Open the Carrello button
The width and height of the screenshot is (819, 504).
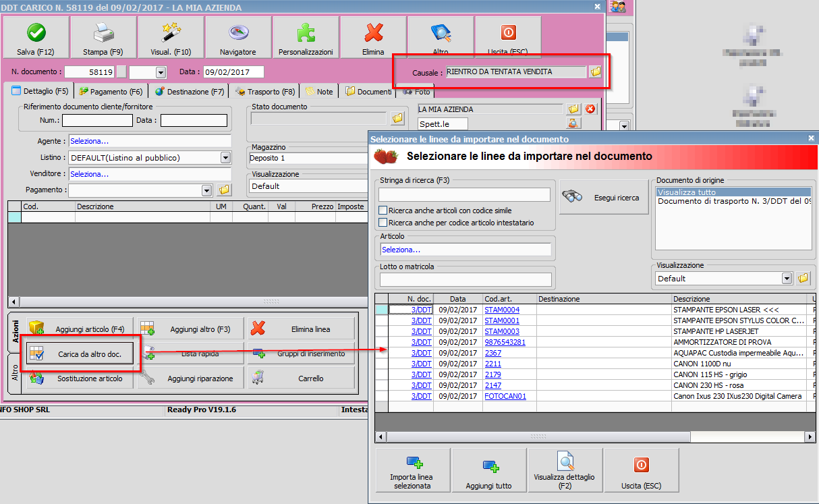[301, 379]
